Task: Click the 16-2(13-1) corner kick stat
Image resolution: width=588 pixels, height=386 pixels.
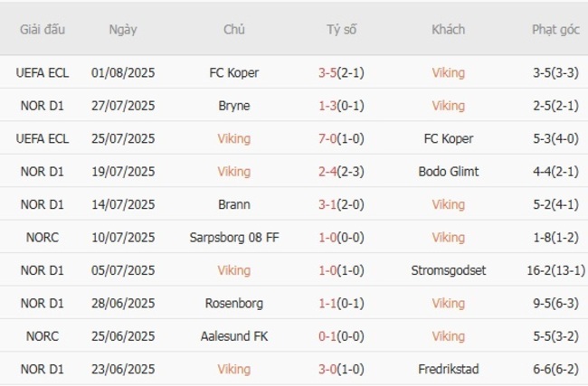Action: pyautogui.click(x=555, y=270)
